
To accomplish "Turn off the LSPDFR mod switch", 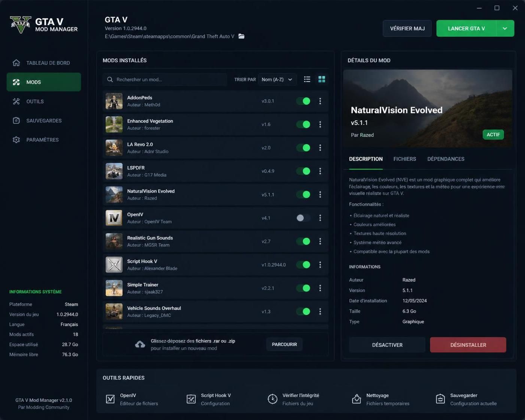I will tap(303, 171).
